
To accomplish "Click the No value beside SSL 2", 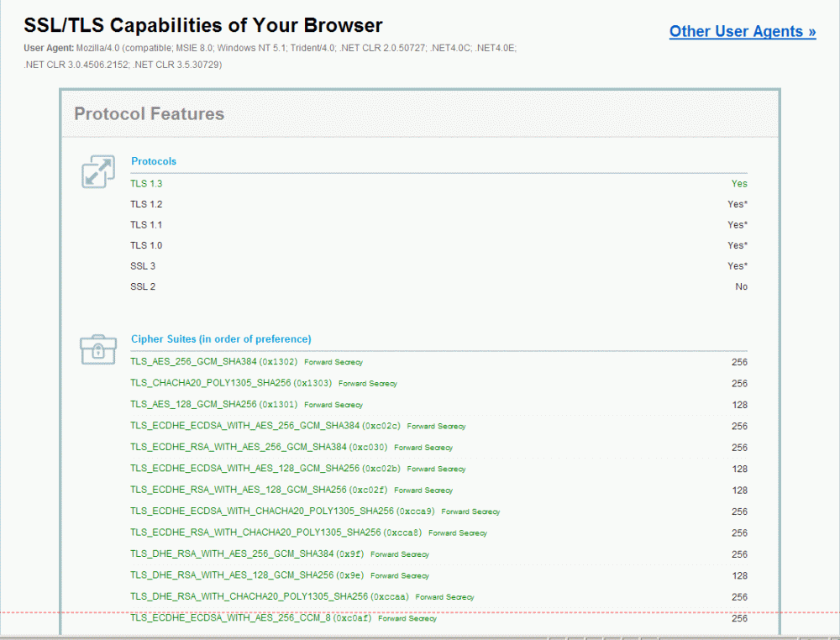I will 741,286.
